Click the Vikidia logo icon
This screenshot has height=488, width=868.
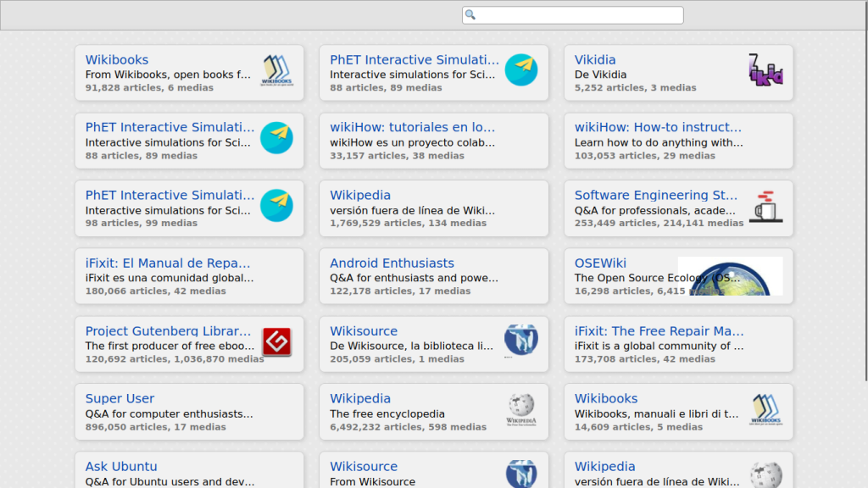(765, 70)
